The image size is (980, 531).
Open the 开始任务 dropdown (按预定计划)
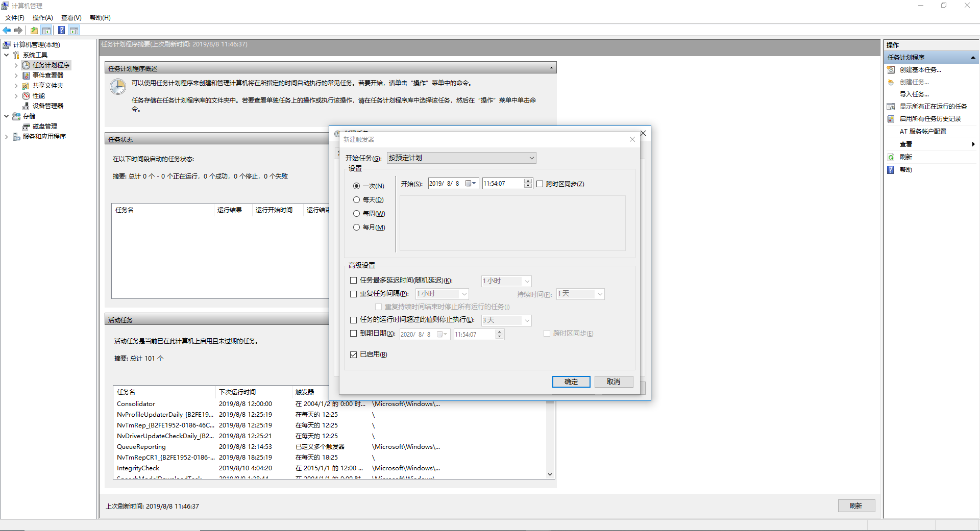click(461, 158)
